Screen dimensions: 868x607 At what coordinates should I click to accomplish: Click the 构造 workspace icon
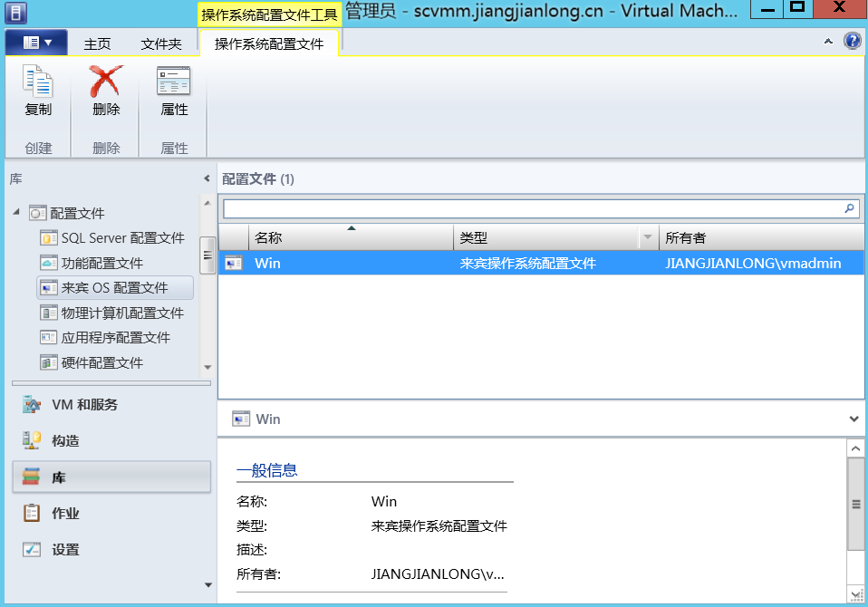[32, 440]
